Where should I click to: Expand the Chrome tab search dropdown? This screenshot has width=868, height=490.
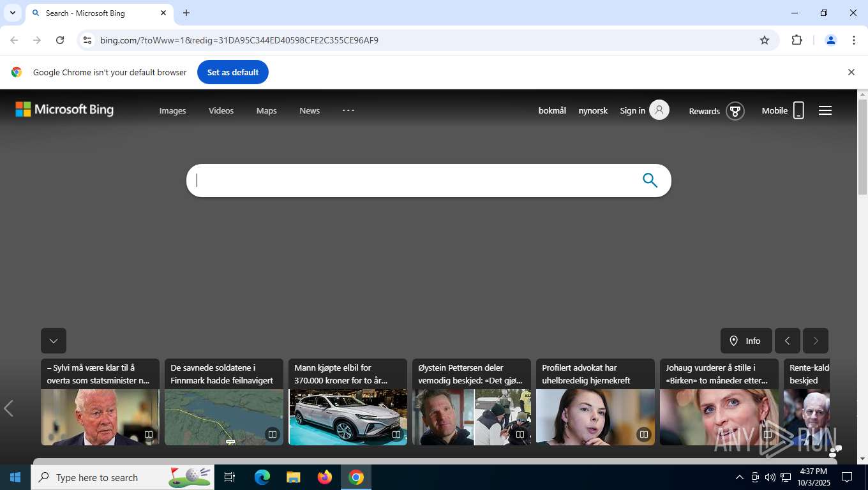[x=13, y=13]
